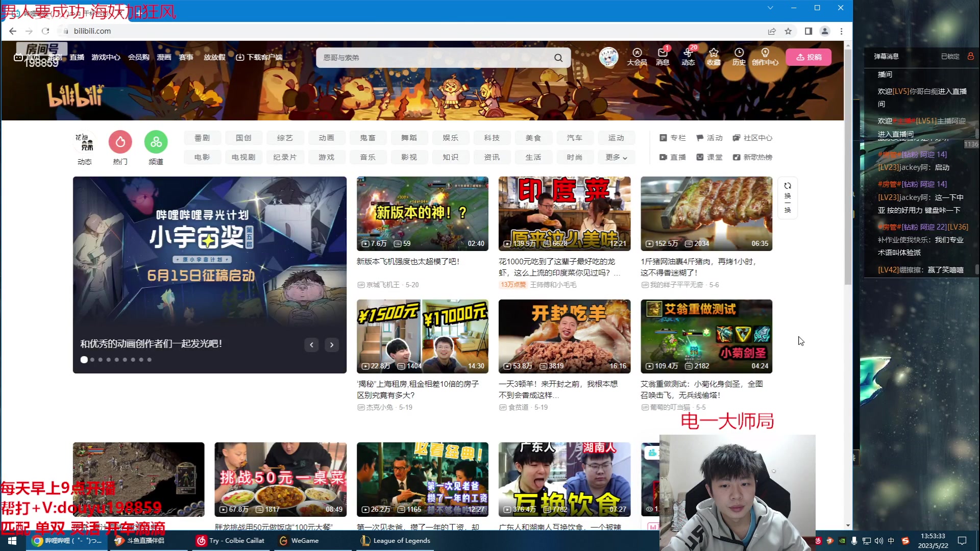Viewport: 980px width, 551px height.
Task: Open the 游戏 category tab
Action: [326, 157]
